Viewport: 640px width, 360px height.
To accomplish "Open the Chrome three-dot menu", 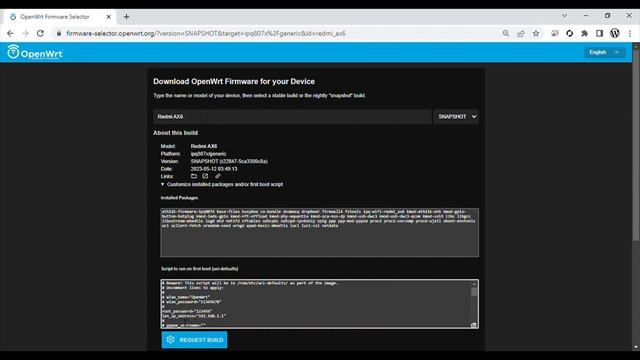I will pyautogui.click(x=630, y=33).
